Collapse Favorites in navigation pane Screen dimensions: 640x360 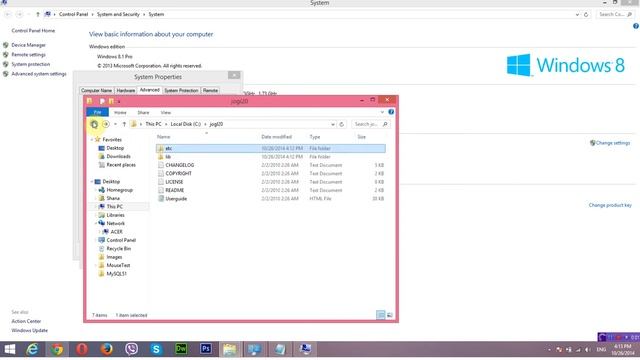click(92, 140)
